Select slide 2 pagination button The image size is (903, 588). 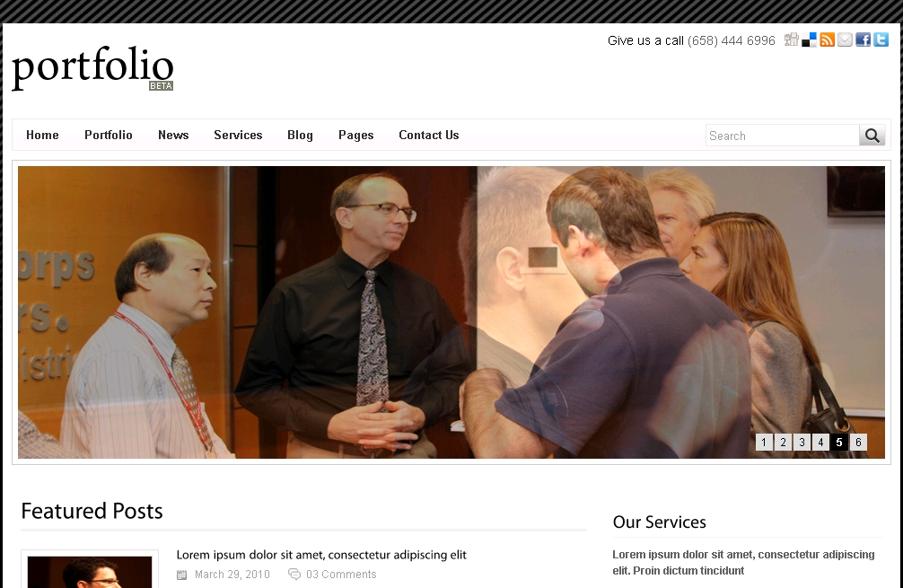[783, 443]
